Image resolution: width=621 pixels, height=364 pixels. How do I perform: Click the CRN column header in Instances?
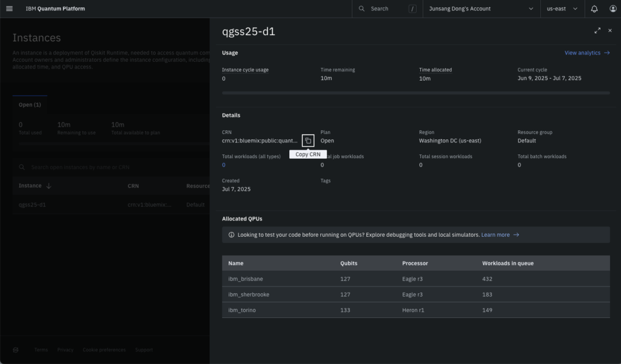tap(133, 186)
